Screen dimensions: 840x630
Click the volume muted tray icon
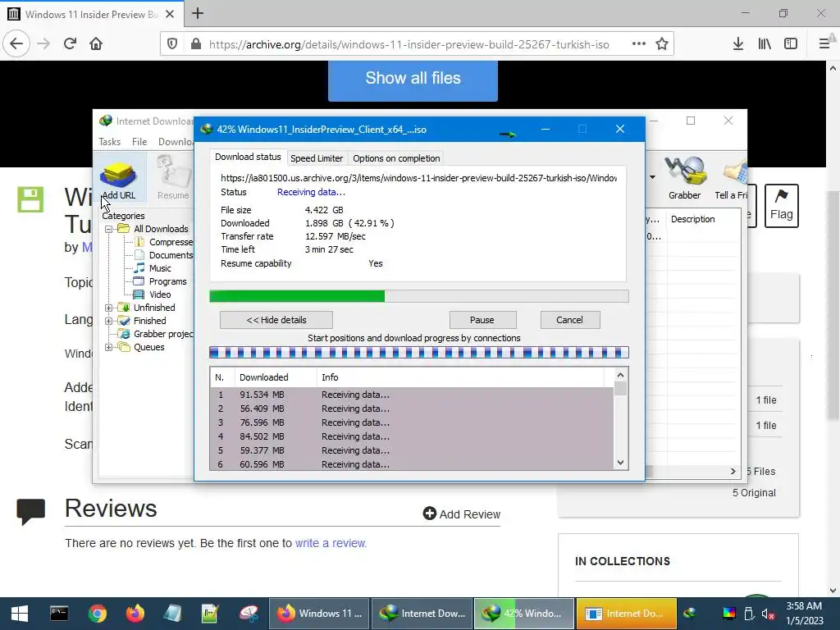(x=768, y=614)
